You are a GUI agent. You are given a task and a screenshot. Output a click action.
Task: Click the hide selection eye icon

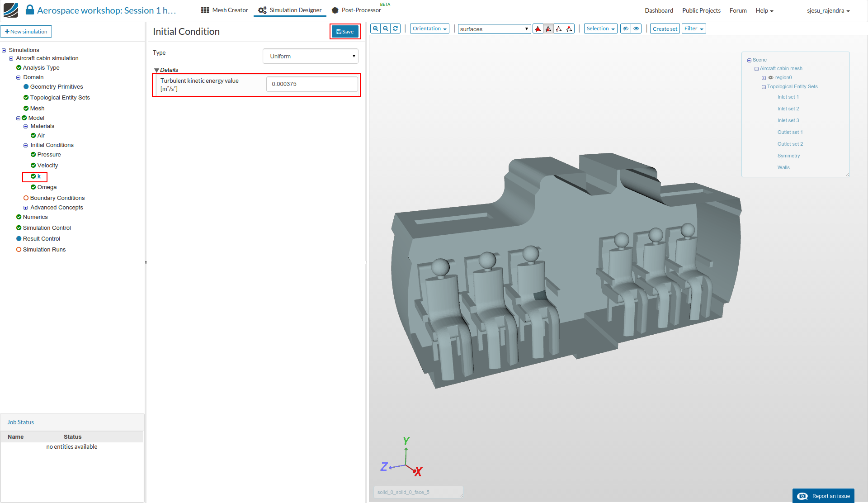[x=626, y=28]
